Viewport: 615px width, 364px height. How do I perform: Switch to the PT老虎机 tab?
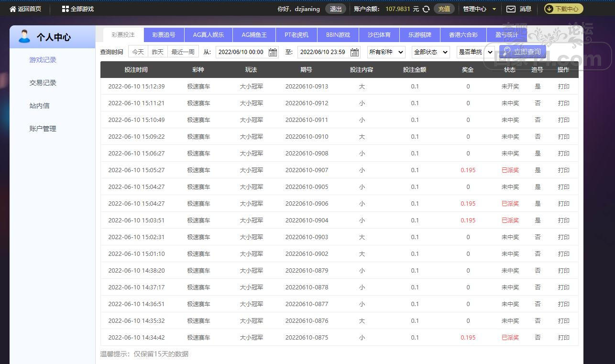pos(297,35)
